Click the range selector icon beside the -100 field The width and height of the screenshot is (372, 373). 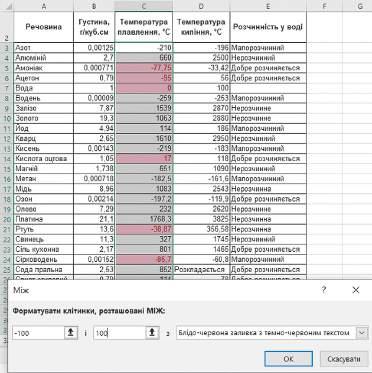[x=71, y=332]
